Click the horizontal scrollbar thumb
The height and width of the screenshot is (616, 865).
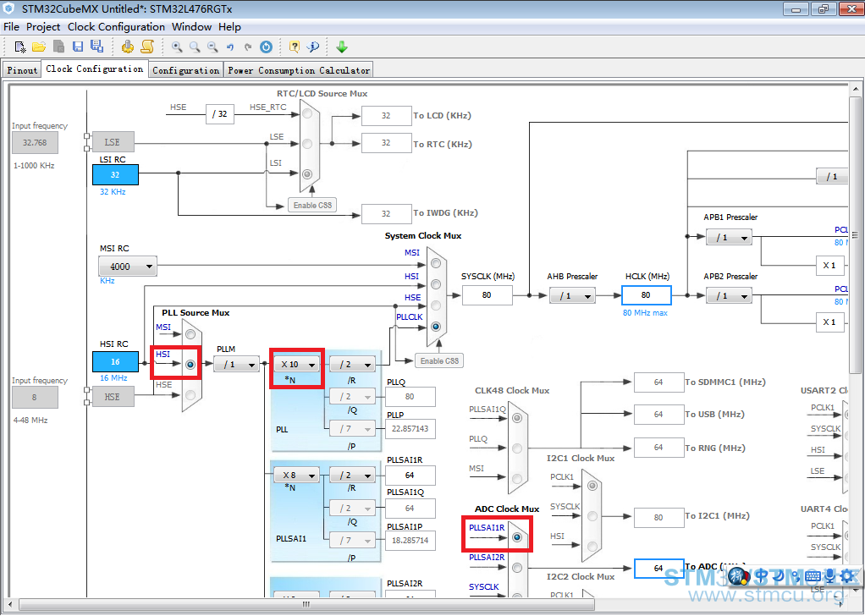point(306,604)
